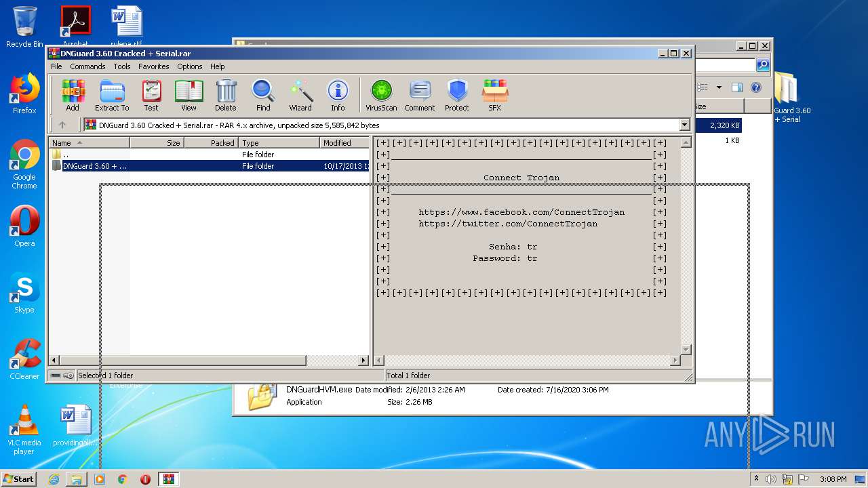Click the 'Senha: tr' comment line
The width and height of the screenshot is (868, 488).
click(513, 247)
